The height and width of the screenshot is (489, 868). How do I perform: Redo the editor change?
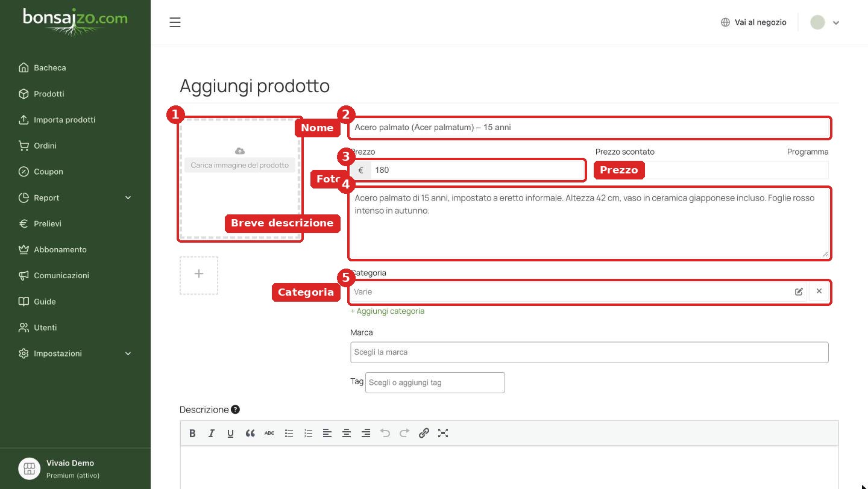(x=404, y=433)
